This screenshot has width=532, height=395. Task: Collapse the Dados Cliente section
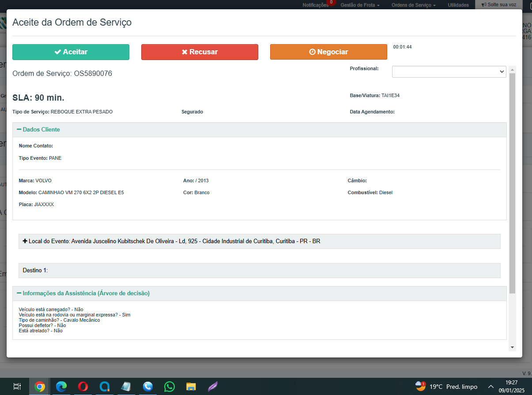pos(38,130)
